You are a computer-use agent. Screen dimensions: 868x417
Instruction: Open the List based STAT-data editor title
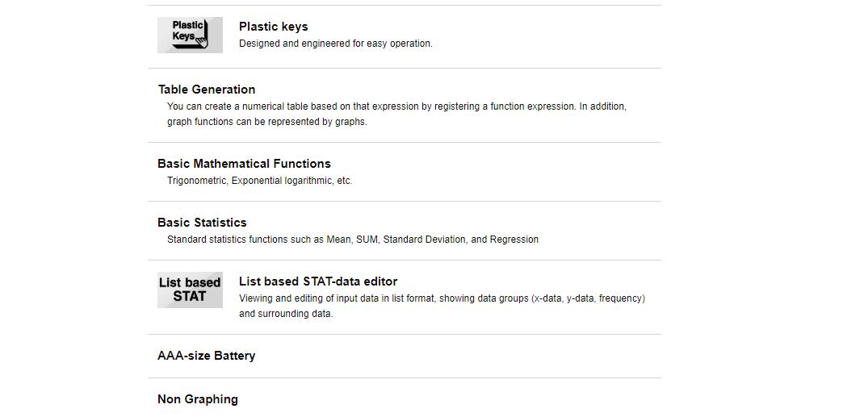[318, 281]
